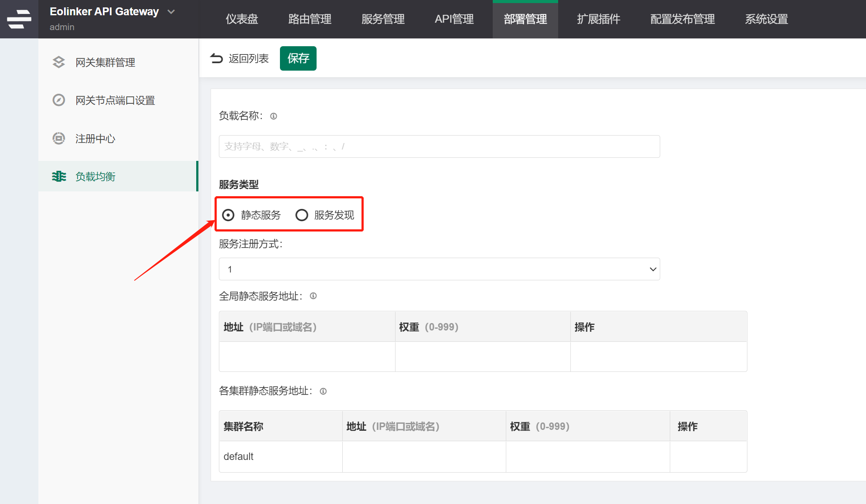Screen dimensions: 866x504
Task: Open the 服务注册方式 selection chevron
Action: (x=653, y=269)
